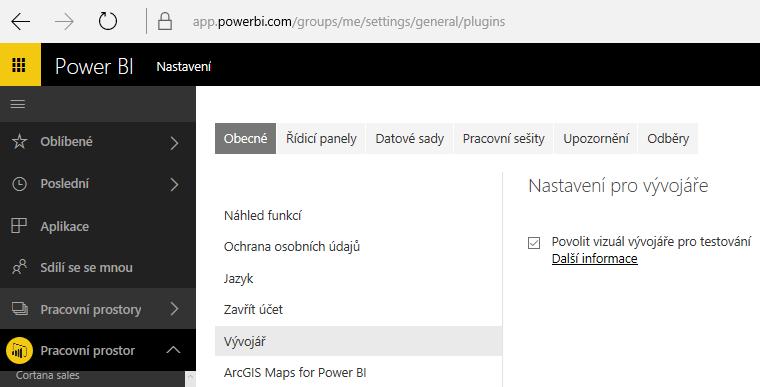Viewport: 760px width, 387px height.
Task: Collapse Pracovní prostor with up chevron
Action: click(174, 350)
